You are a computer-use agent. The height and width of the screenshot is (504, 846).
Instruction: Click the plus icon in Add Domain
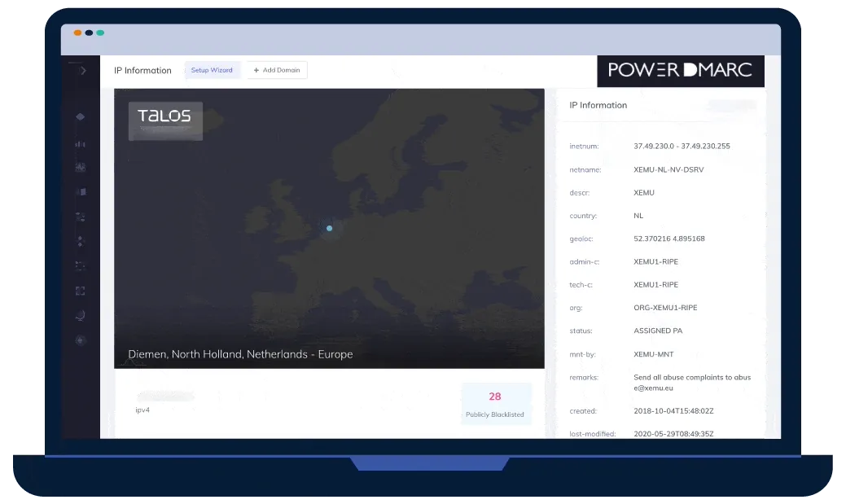point(256,70)
